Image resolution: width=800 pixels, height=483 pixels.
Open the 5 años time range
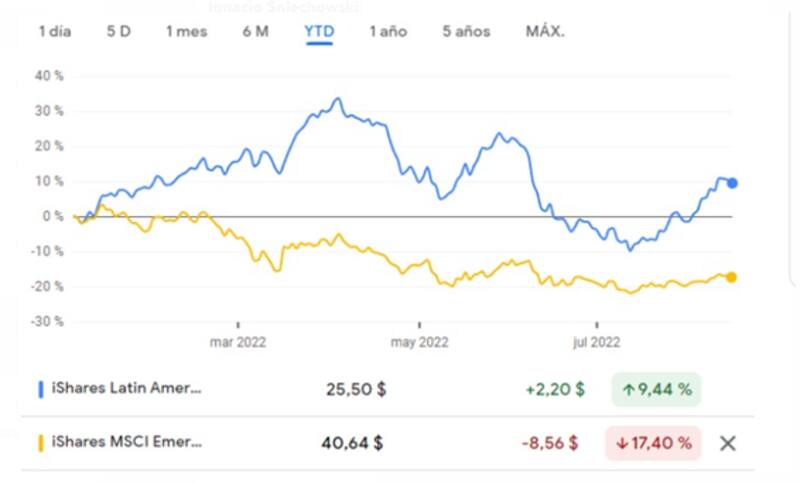pos(466,31)
